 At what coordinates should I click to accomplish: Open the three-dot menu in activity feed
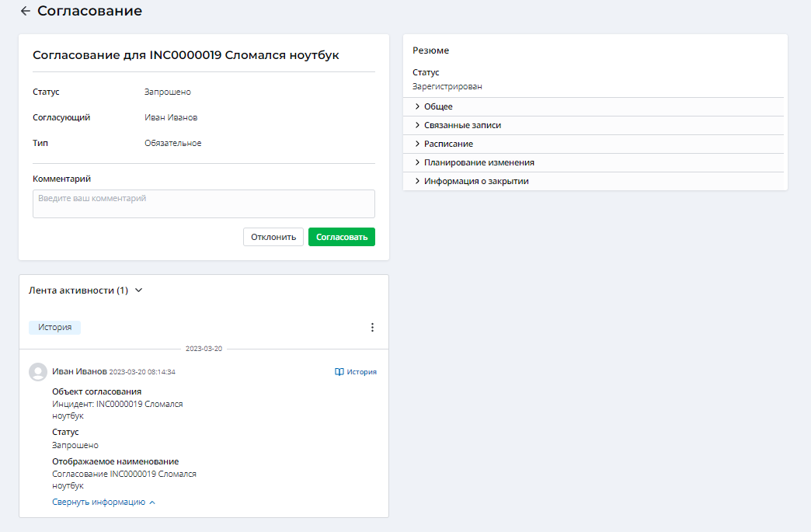click(372, 328)
